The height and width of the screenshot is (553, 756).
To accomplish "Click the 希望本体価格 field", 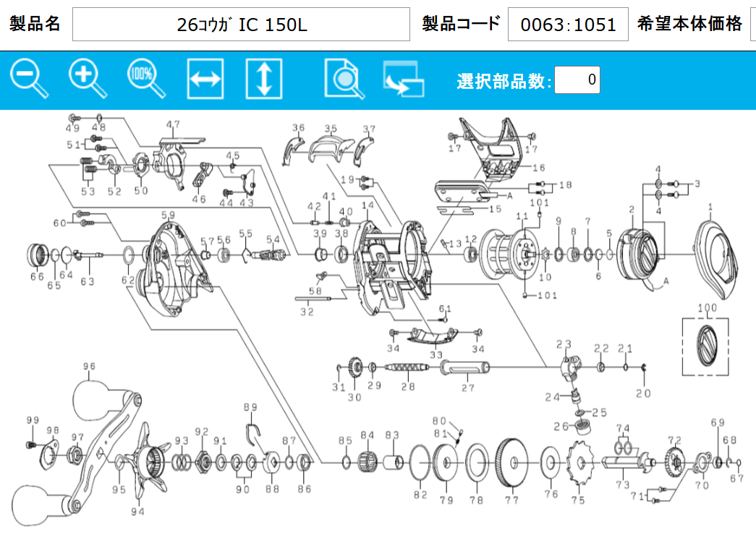I will (x=752, y=25).
